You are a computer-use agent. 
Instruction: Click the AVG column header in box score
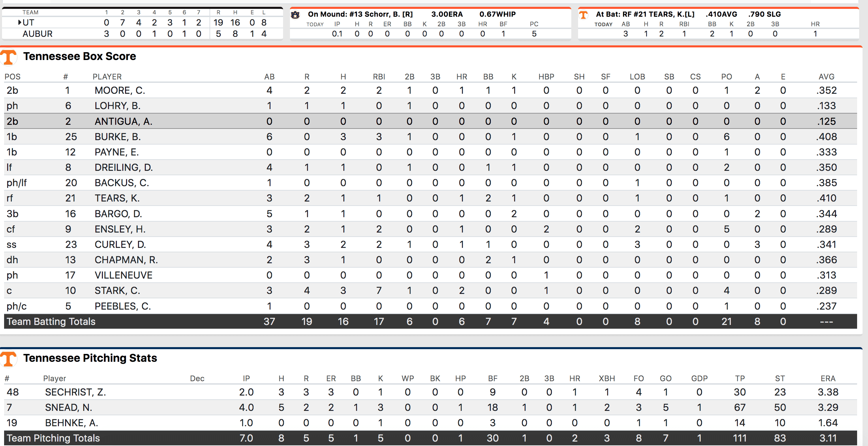tap(826, 77)
